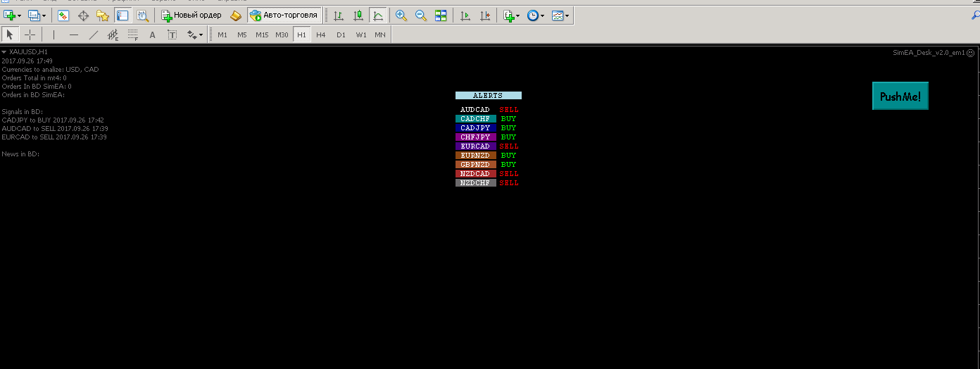
Task: Open the Templates icon
Action: coord(558,15)
